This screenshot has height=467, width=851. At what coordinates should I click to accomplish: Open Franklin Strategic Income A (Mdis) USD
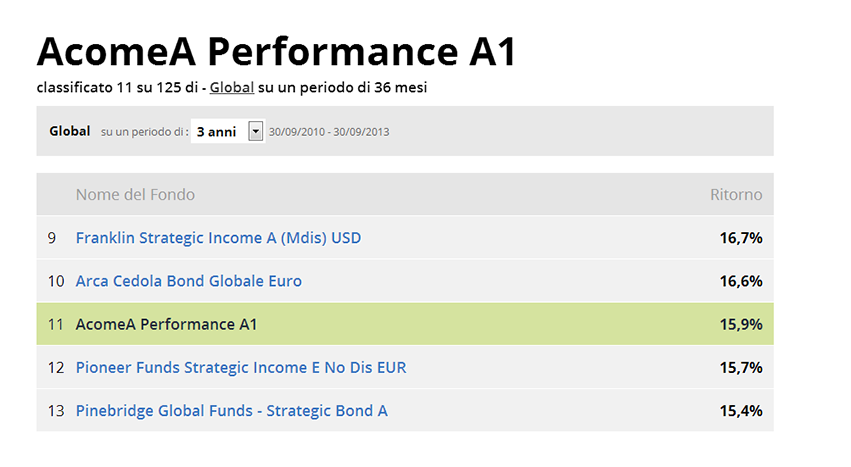point(218,238)
